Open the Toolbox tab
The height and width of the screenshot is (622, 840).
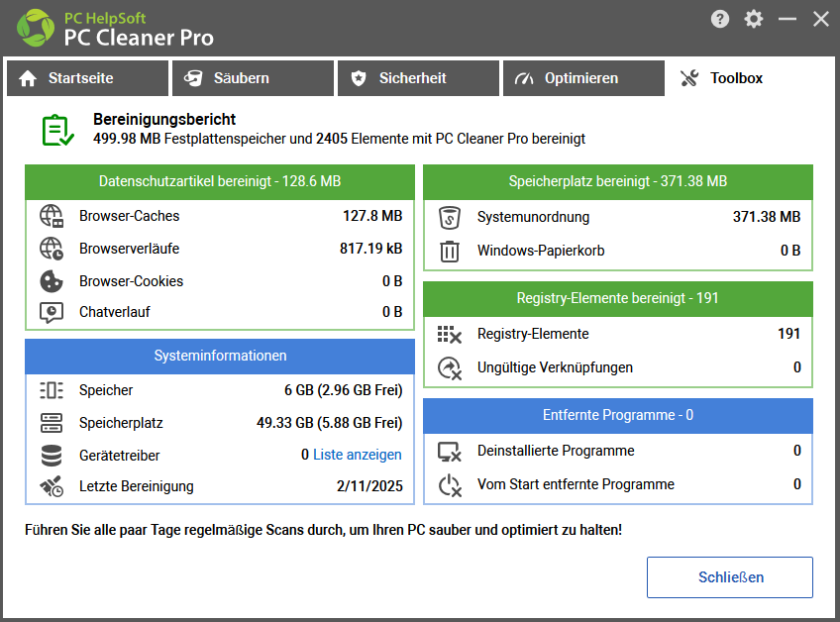(x=750, y=78)
